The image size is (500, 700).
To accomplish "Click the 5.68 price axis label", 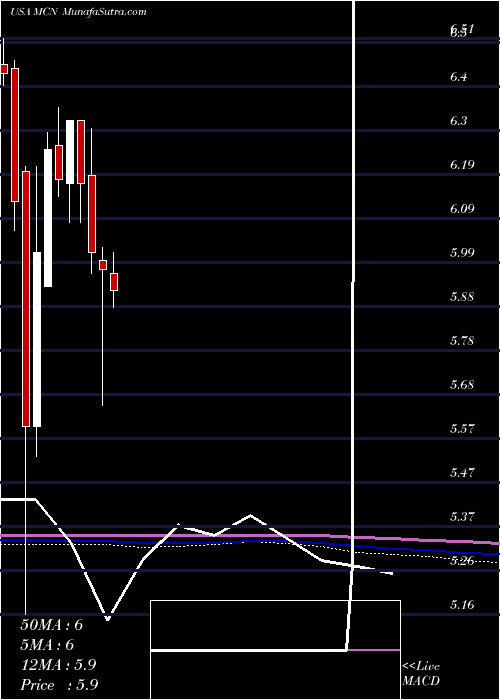I will tap(462, 385).
